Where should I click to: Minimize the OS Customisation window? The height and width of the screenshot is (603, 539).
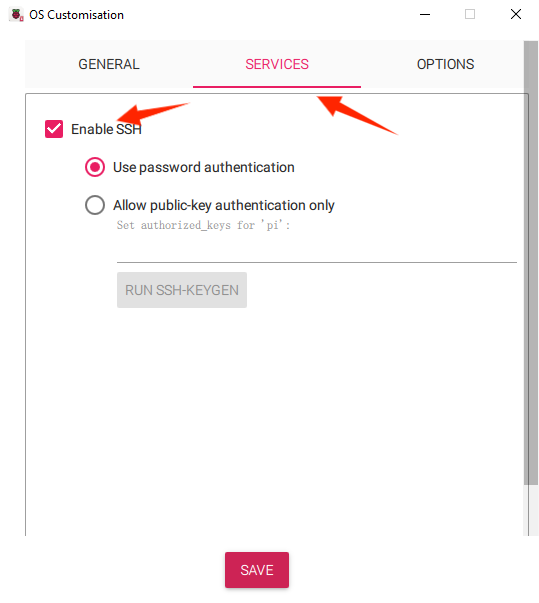click(x=425, y=15)
